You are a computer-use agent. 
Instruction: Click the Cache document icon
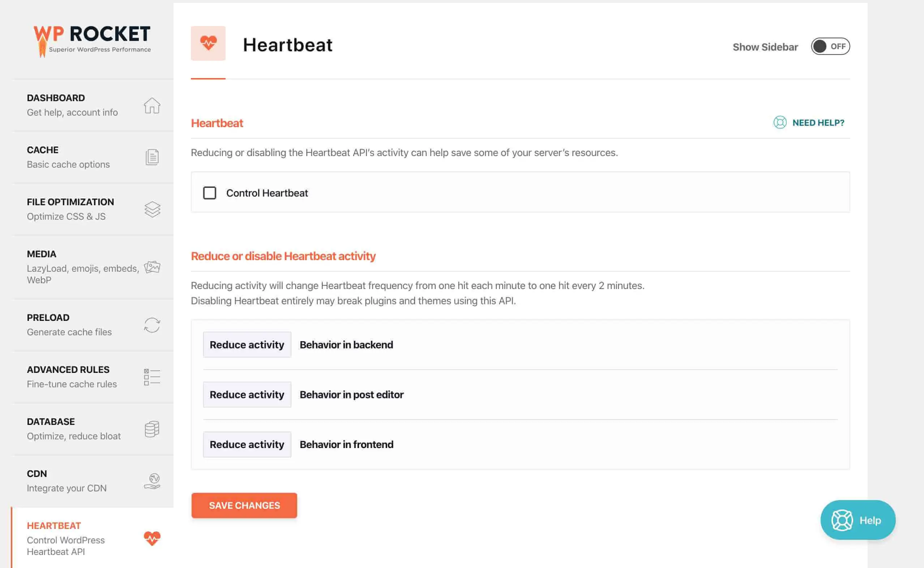pos(152,157)
